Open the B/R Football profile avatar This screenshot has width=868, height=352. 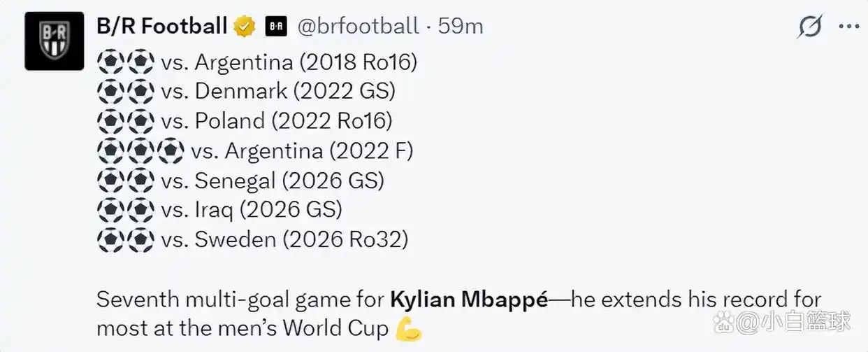54,41
